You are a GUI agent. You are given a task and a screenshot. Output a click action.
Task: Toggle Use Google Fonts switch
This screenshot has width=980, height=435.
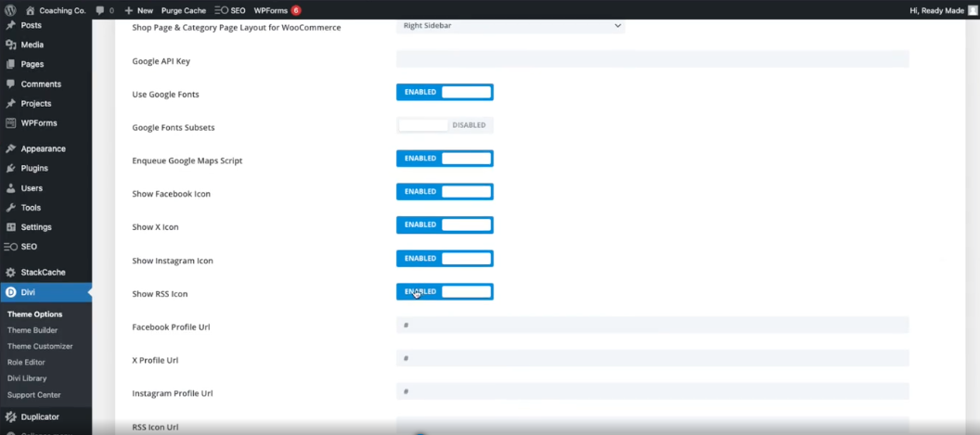[x=445, y=92]
